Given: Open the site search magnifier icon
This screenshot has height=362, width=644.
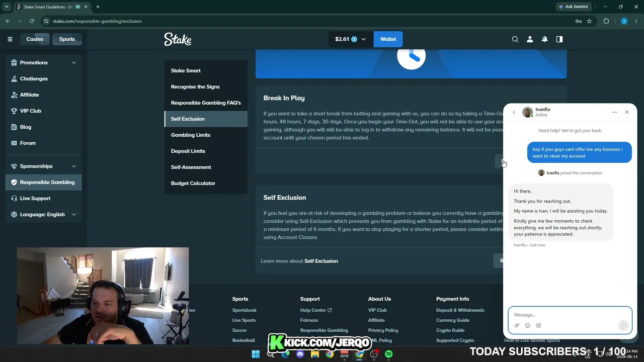Looking at the screenshot, I should click(x=515, y=39).
